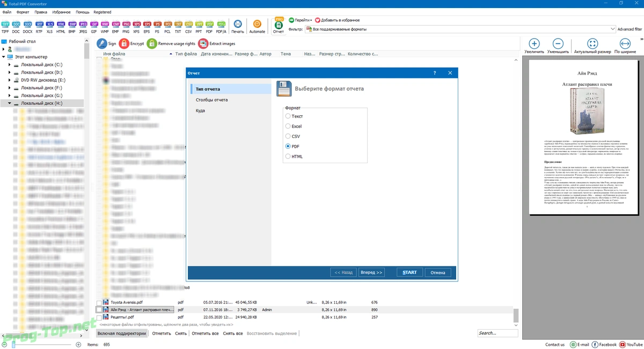This screenshot has height=349, width=644.
Task: Convert to TIFF format icon
Action: 5,26
